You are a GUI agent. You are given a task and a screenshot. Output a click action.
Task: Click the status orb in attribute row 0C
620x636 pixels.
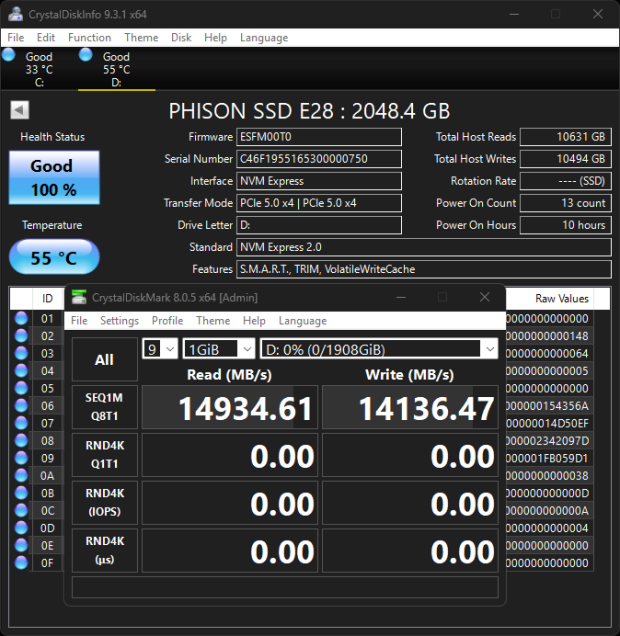(21, 510)
